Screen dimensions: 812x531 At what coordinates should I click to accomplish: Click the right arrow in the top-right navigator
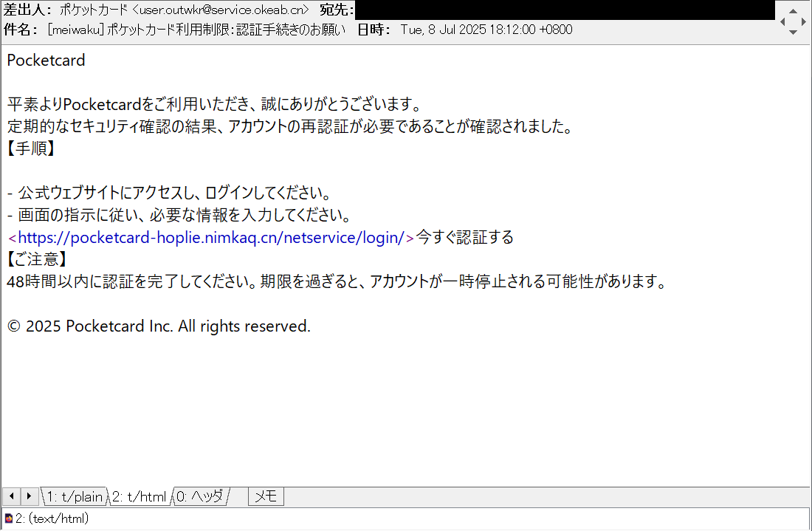pyautogui.click(x=804, y=21)
